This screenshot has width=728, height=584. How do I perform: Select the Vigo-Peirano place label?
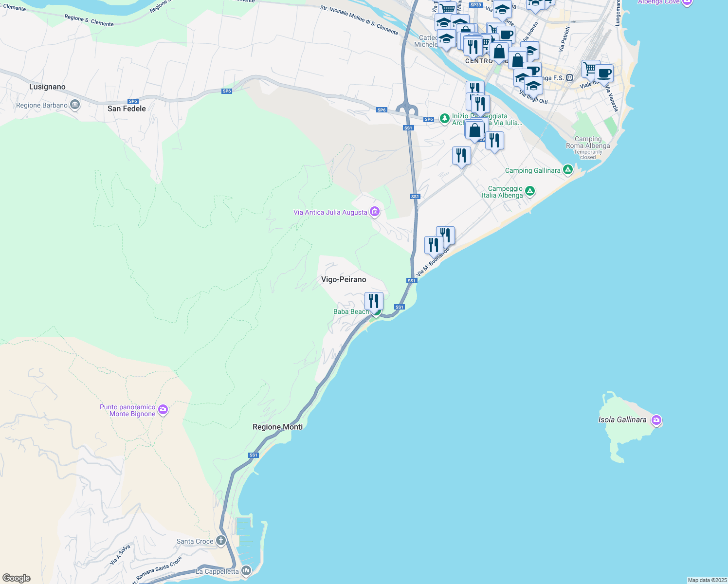[344, 279]
